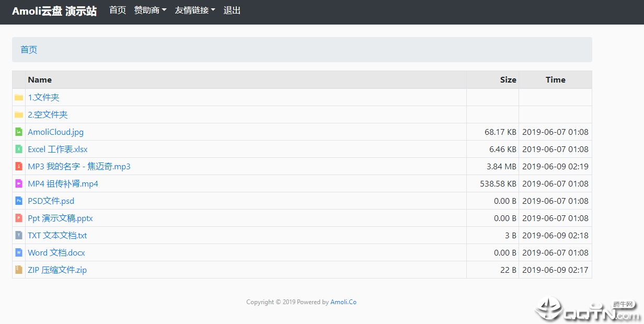Expand the 赞助商 dropdown menu
The width and height of the screenshot is (644, 324).
[151, 10]
